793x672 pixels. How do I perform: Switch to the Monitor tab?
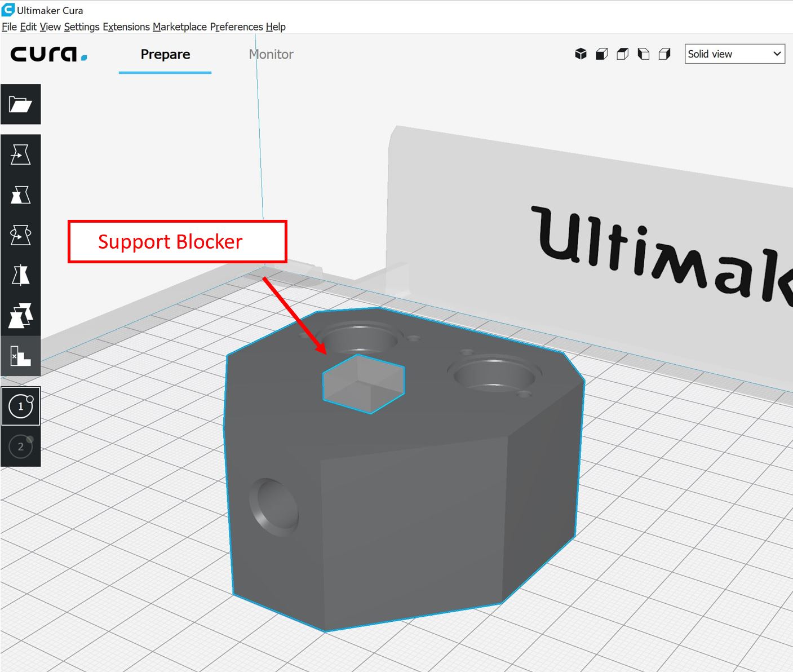click(x=271, y=54)
